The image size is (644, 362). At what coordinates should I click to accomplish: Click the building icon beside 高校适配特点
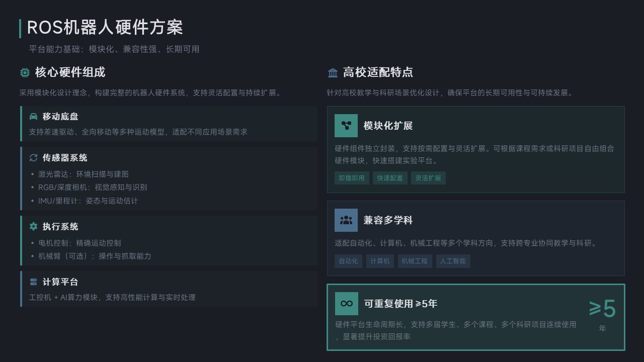333,73
